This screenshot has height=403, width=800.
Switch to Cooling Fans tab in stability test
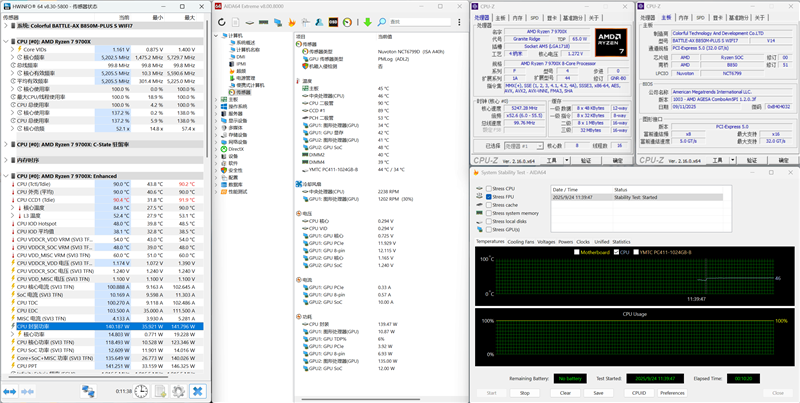coord(521,242)
